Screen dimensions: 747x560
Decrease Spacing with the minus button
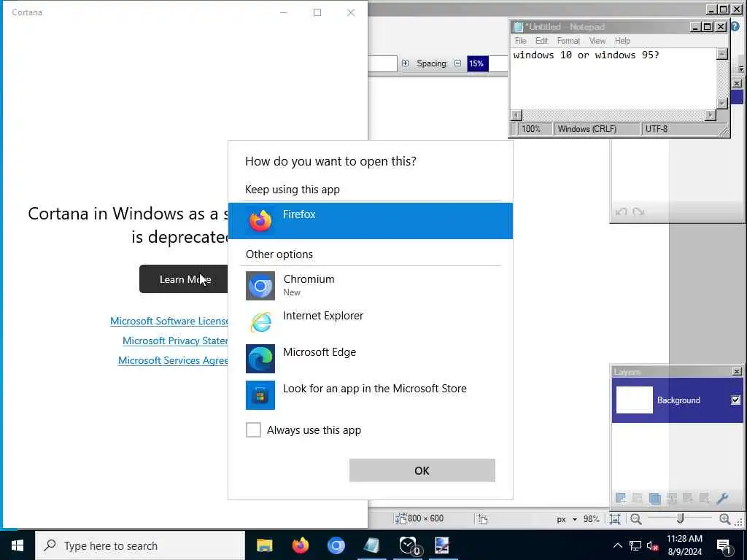point(458,63)
